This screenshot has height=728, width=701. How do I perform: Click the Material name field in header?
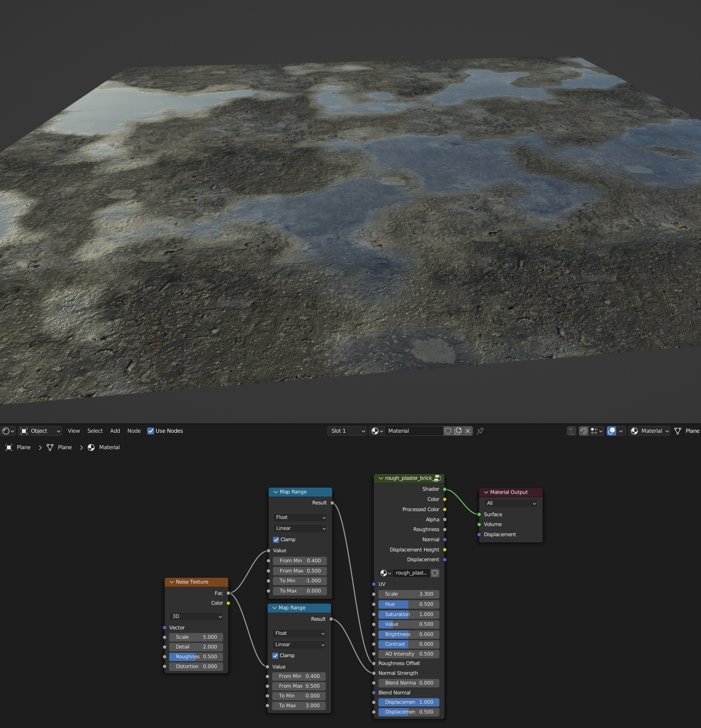(414, 431)
